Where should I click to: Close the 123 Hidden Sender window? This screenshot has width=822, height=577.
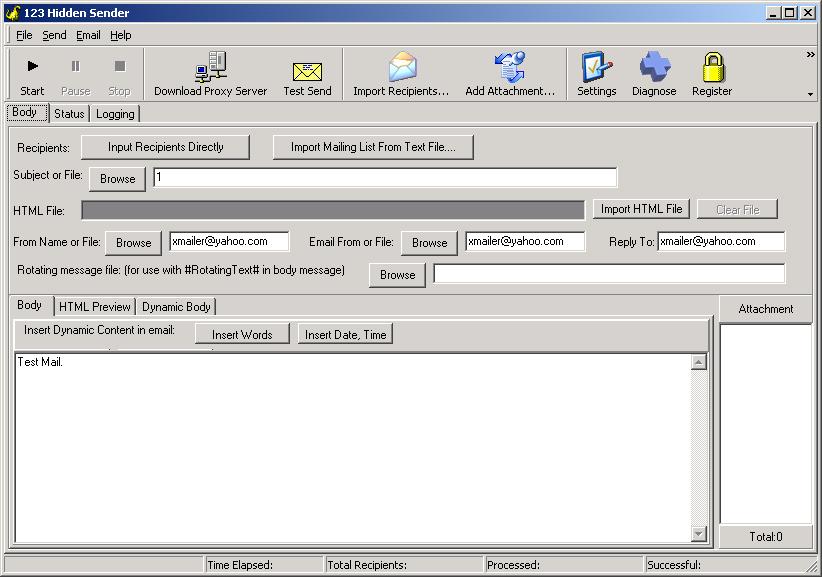point(808,13)
